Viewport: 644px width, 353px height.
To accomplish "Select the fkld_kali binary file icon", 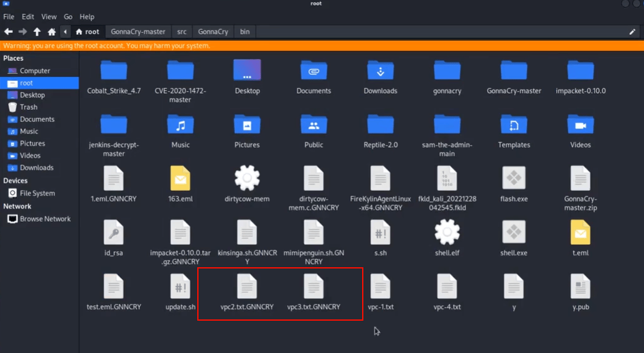I will click(447, 178).
